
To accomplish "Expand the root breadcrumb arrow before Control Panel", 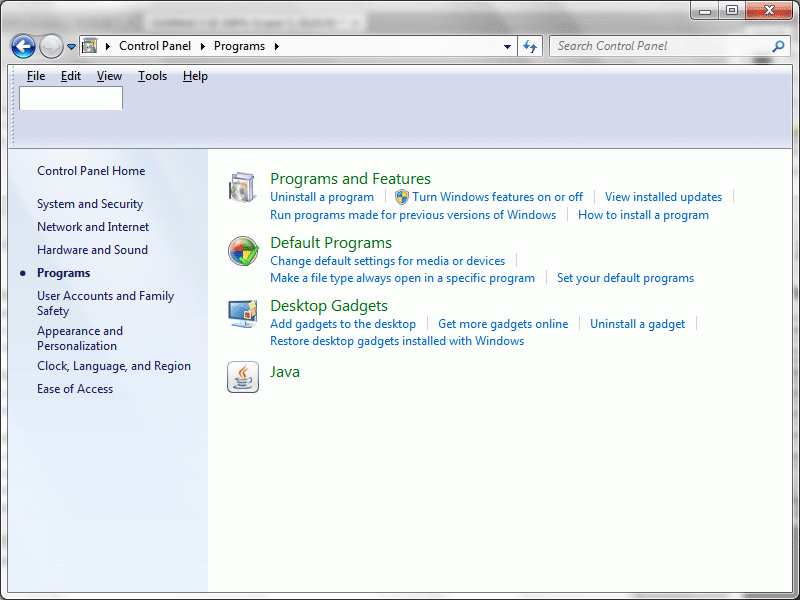I will pos(108,46).
